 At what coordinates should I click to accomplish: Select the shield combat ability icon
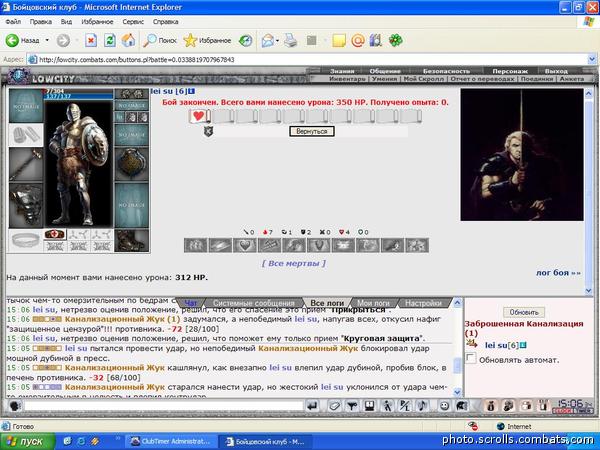pos(318,245)
